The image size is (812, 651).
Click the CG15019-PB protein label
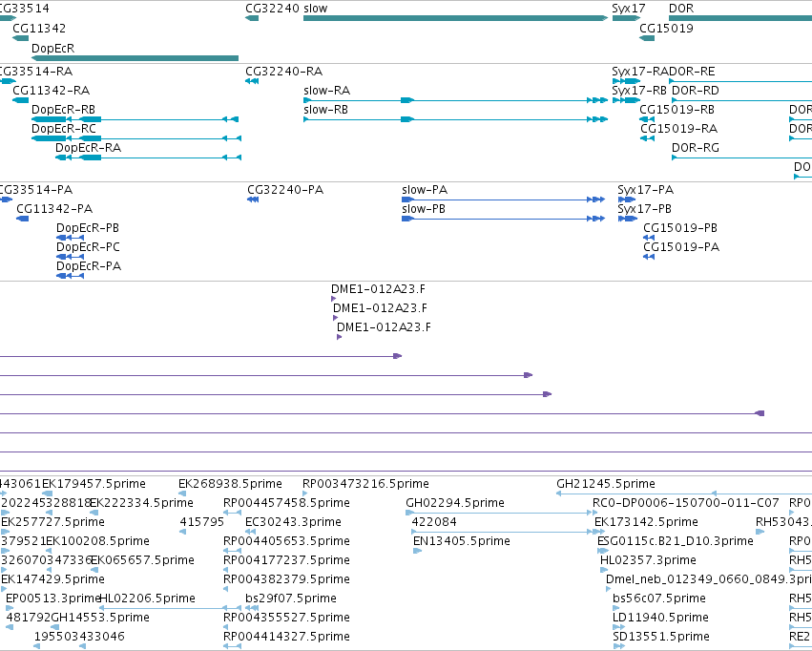[x=680, y=228]
